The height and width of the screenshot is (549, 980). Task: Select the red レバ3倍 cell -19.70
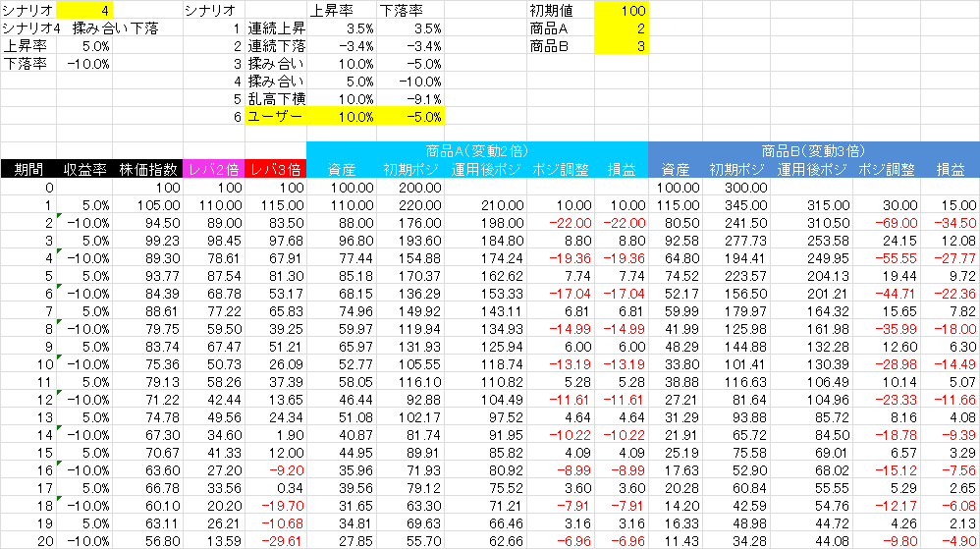276,505
